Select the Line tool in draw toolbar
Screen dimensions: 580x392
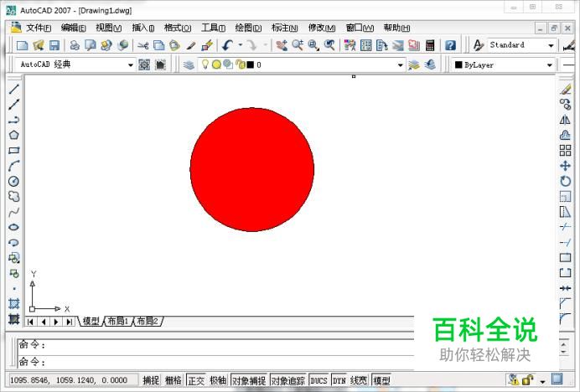coord(13,89)
